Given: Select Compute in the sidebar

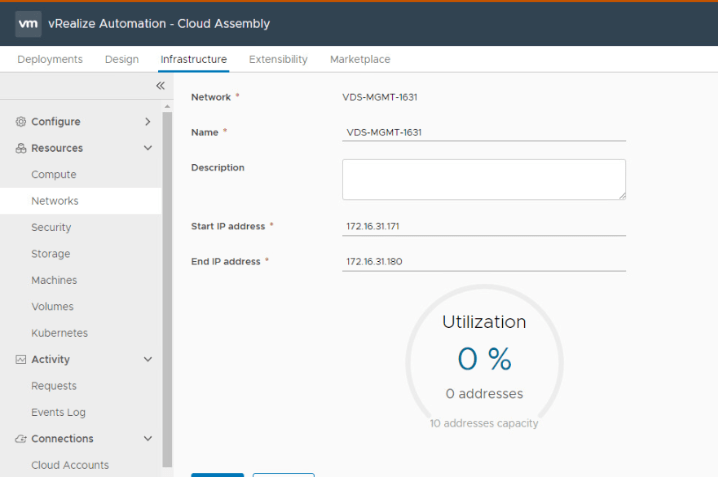Looking at the screenshot, I should tap(54, 175).
